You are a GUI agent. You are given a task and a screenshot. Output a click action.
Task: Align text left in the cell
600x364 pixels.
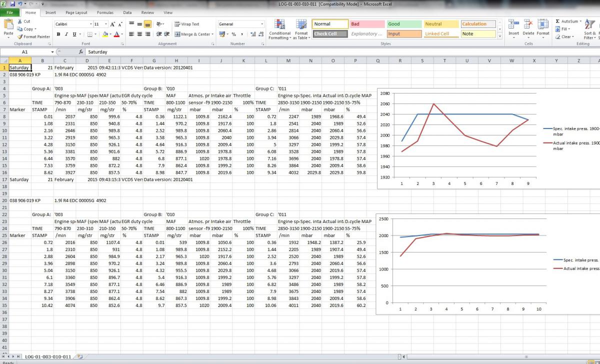130,34
